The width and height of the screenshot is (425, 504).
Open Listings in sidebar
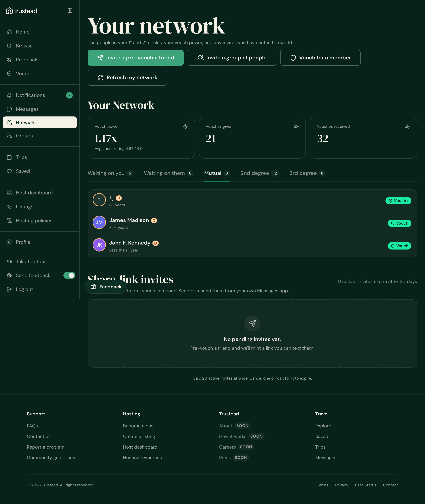point(40,207)
